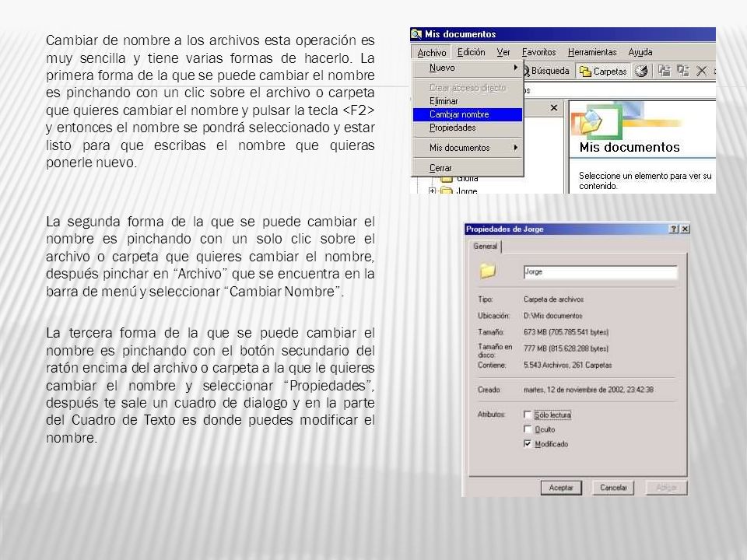Open the Edición menu
747x560 pixels.
[x=471, y=52]
